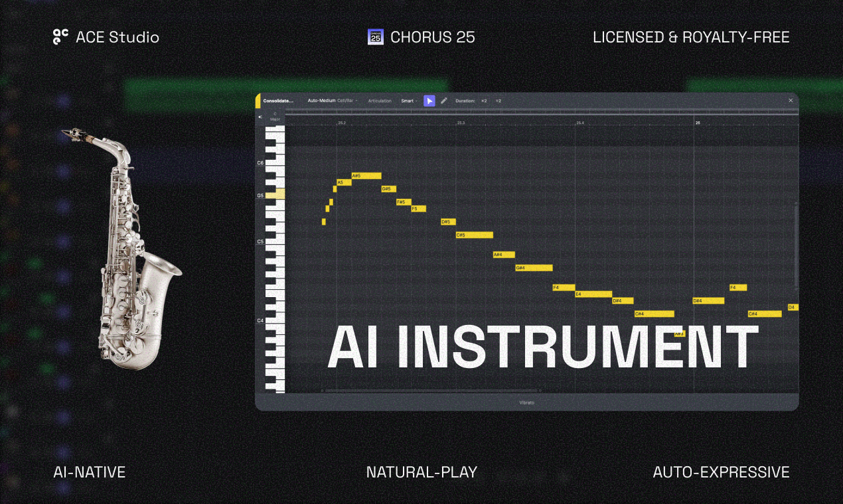Screen dimensions: 843x504
Task: Select the Consolidate track header
Action: tap(278, 101)
